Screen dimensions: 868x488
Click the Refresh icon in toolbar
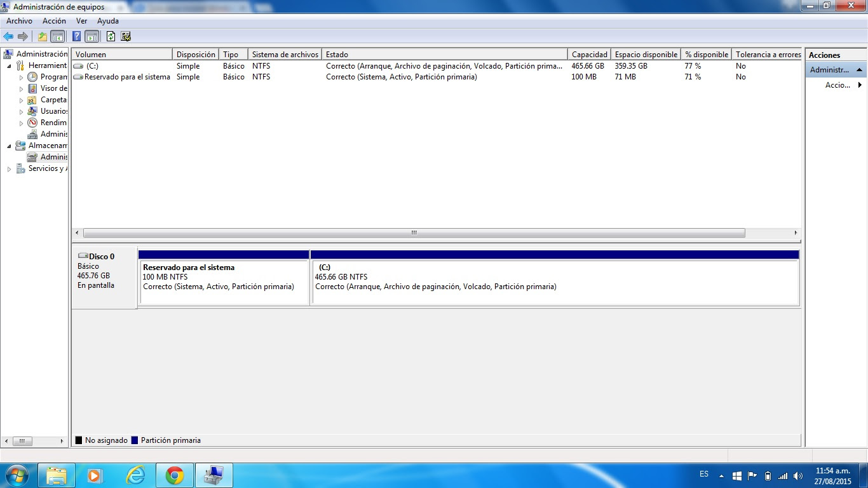[111, 36]
